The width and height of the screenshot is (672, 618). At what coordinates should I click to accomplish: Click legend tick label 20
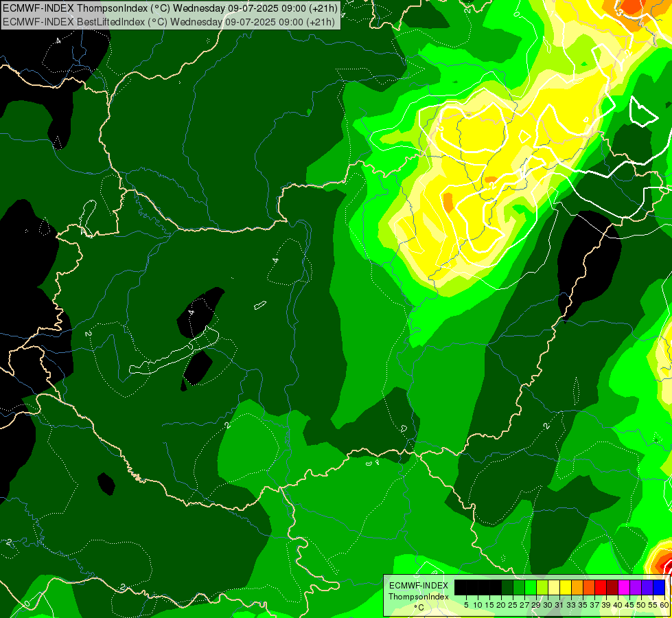[502, 605]
